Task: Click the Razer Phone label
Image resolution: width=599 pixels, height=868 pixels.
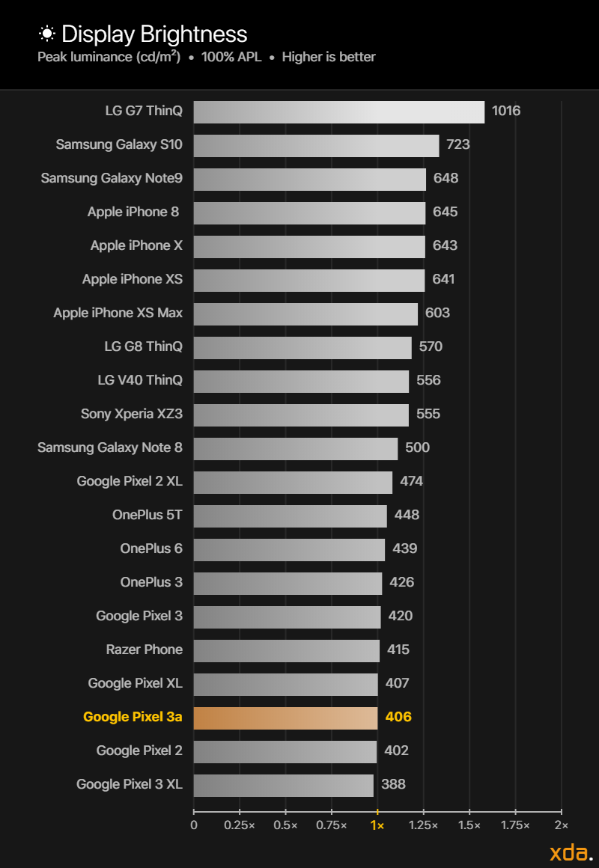Action: pyautogui.click(x=145, y=650)
